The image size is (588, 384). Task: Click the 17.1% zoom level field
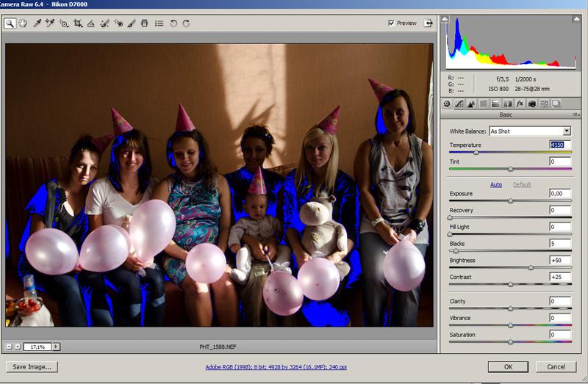tap(37, 347)
